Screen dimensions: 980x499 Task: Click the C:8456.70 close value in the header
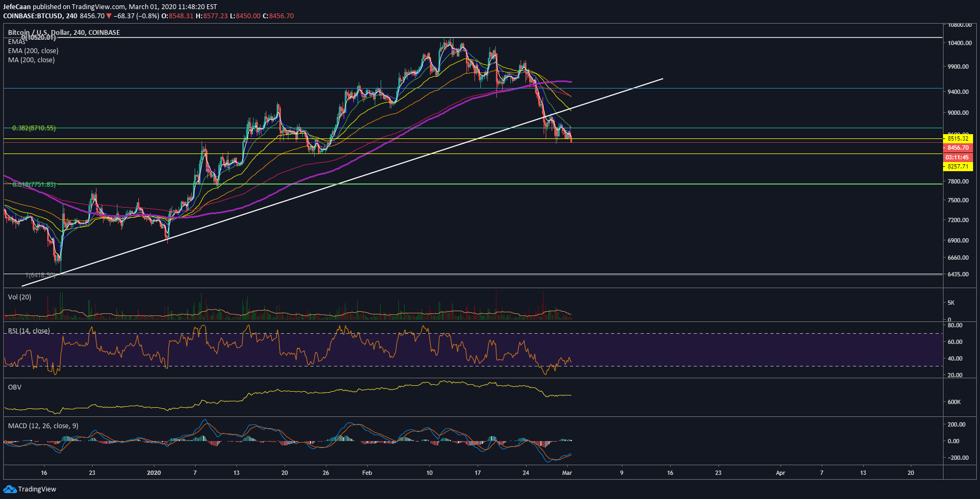278,16
